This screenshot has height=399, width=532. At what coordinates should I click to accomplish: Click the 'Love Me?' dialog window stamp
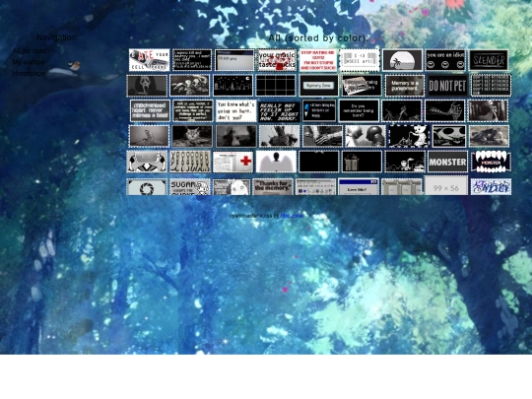click(x=359, y=187)
